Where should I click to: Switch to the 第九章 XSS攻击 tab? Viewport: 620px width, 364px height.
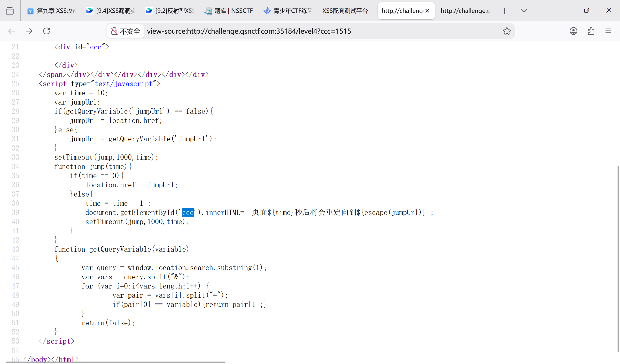pyautogui.click(x=52, y=11)
